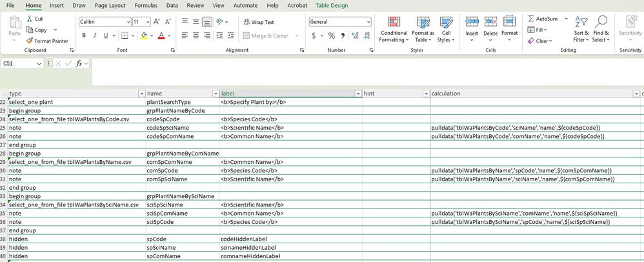Click Merge & Center button
Viewport: 644px width, 262px height.
pyautogui.click(x=265, y=35)
